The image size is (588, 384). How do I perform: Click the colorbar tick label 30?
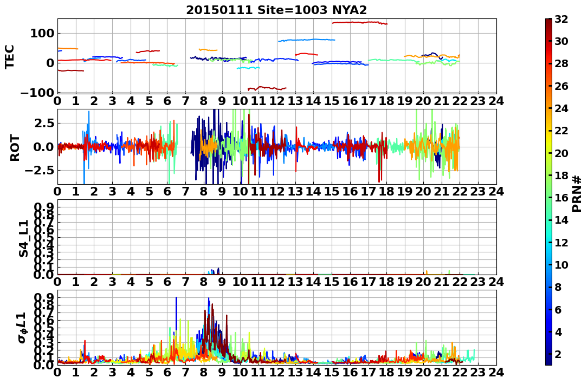pyautogui.click(x=561, y=41)
